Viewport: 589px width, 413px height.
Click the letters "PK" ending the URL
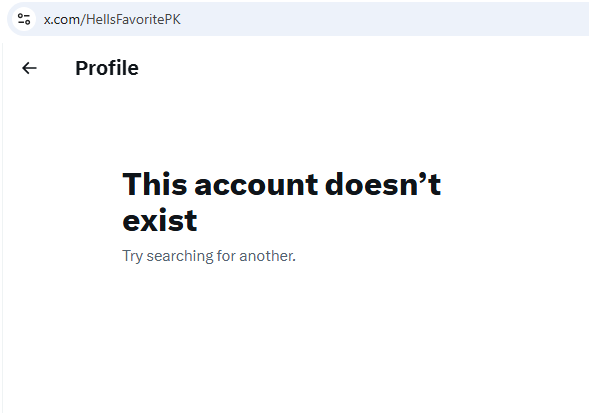(173, 19)
